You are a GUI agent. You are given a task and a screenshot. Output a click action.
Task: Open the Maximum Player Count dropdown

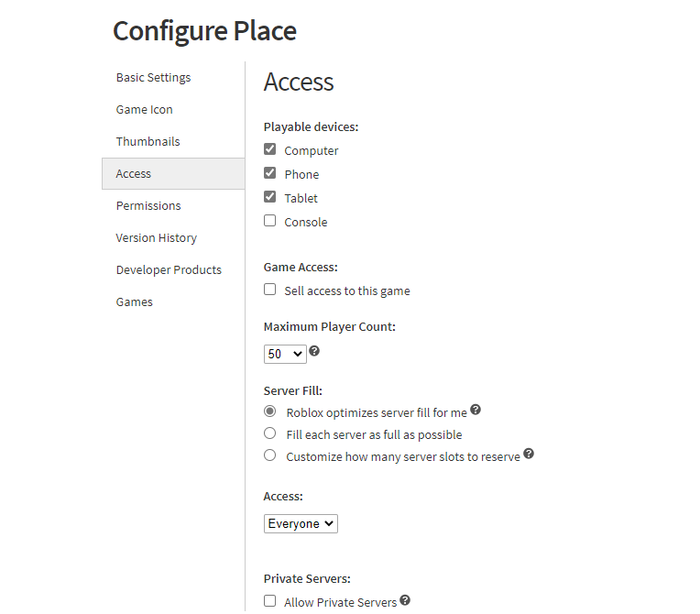pyautogui.click(x=285, y=354)
